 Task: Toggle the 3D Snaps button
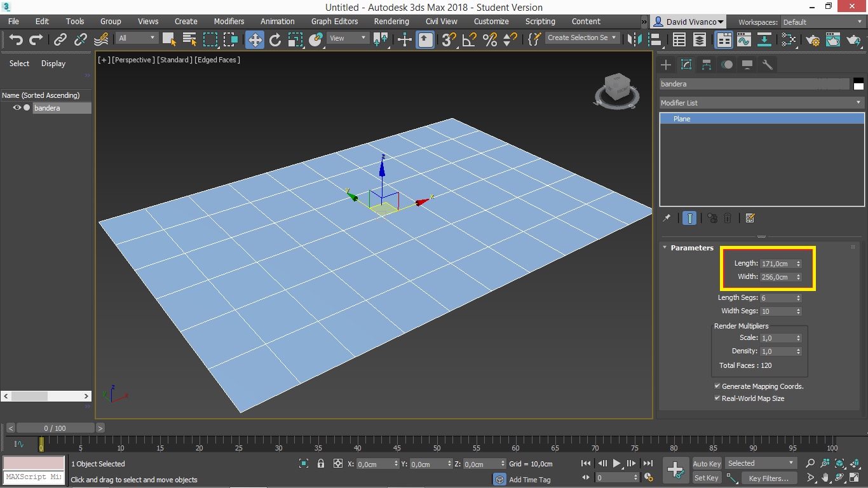tap(449, 39)
